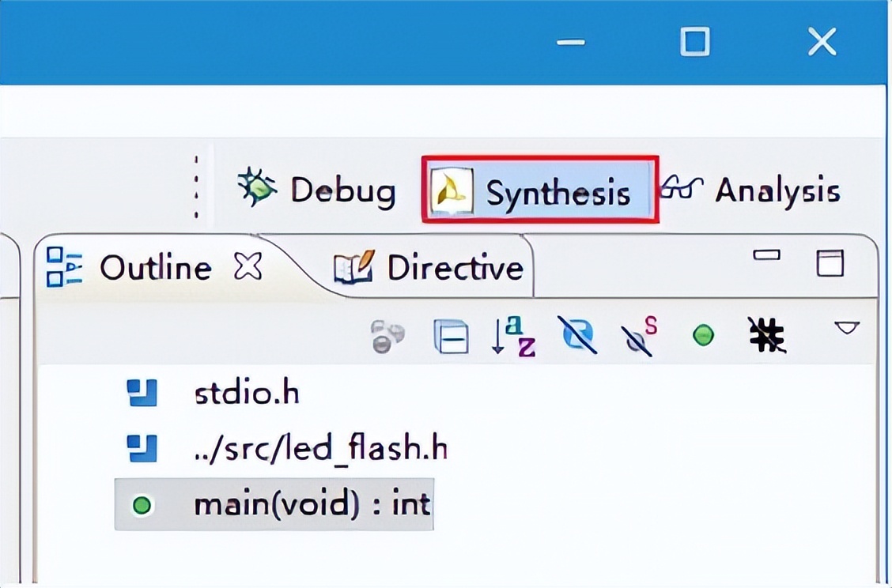Collapse all items in the Outline
This screenshot has height=588, width=892.
click(x=451, y=336)
